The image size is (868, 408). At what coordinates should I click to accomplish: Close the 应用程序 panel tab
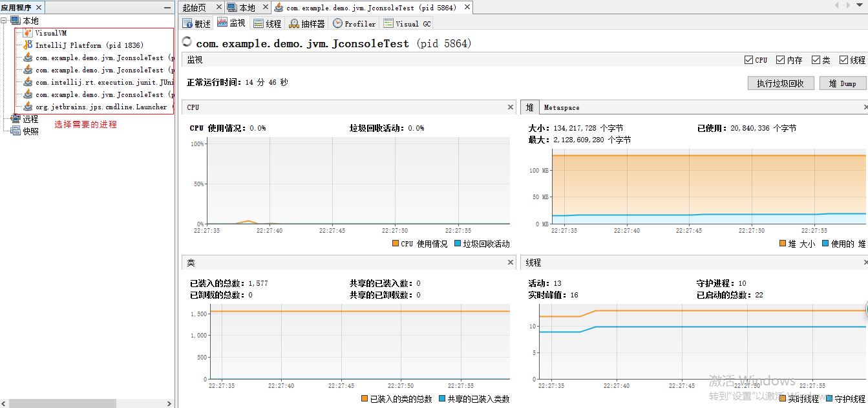38,7
